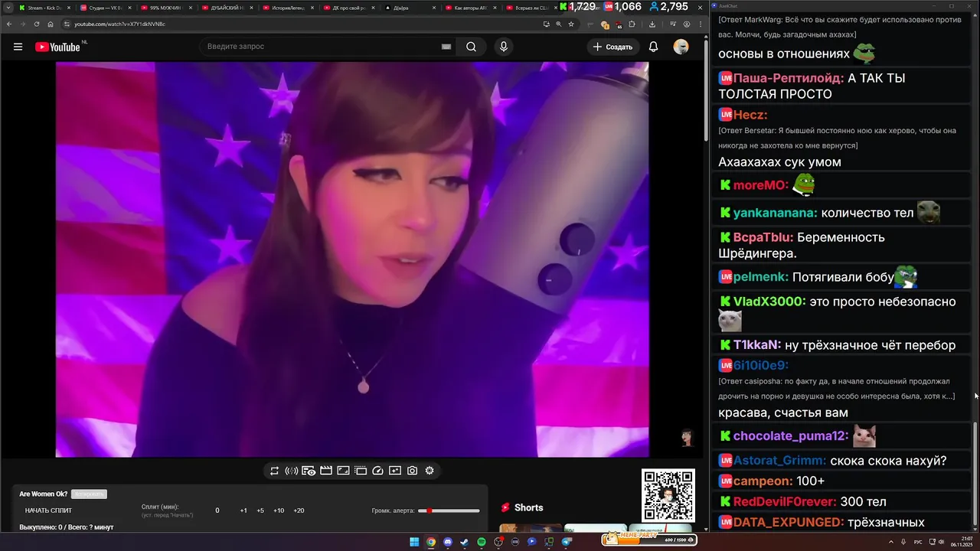
Task: Click the 'НАЧАТЬ СПЛИТ' button
Action: click(x=48, y=510)
